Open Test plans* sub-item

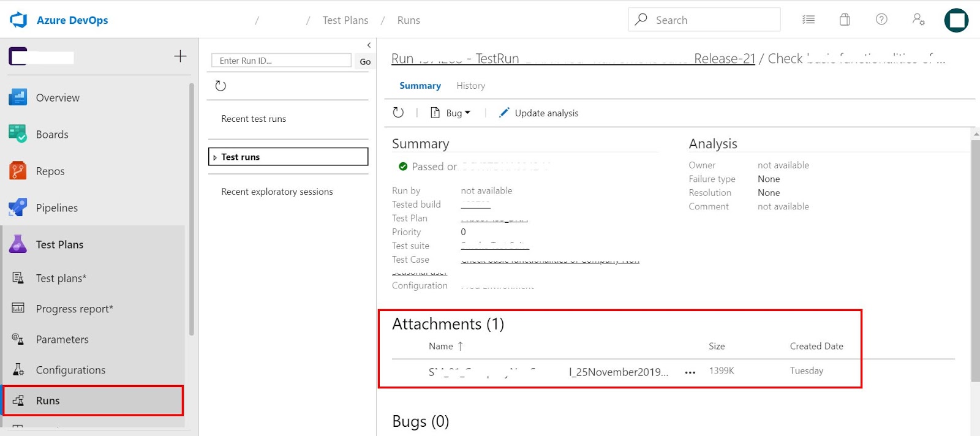click(x=61, y=278)
